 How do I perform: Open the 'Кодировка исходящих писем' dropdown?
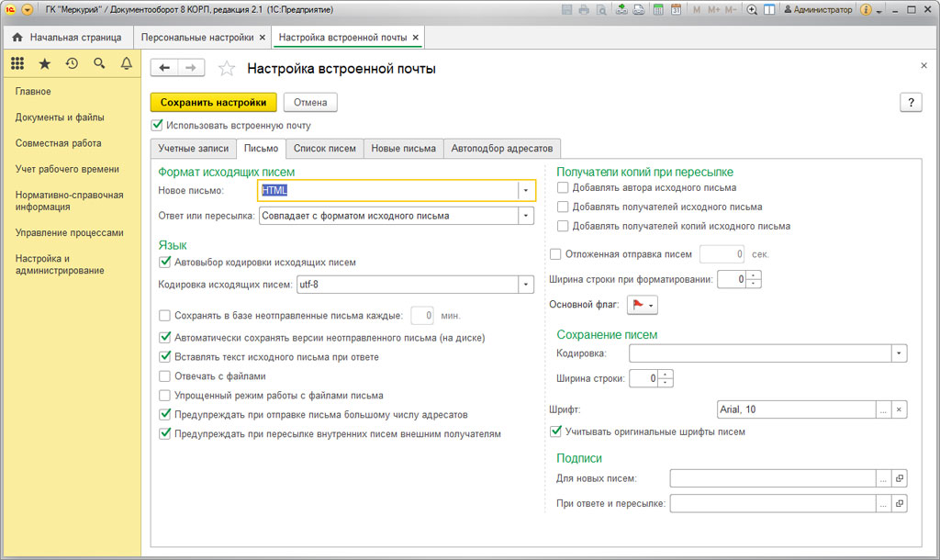[525, 285]
